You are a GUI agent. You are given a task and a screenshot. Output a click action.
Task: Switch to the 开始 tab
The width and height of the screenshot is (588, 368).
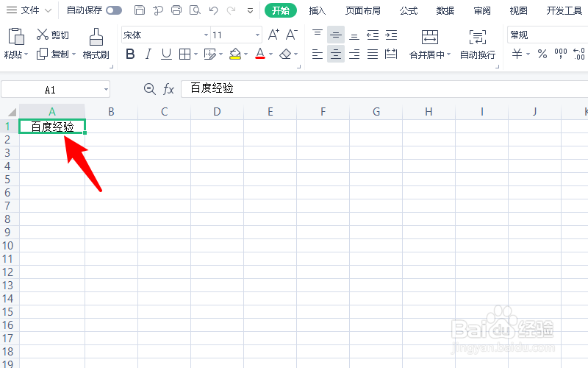[x=281, y=10]
